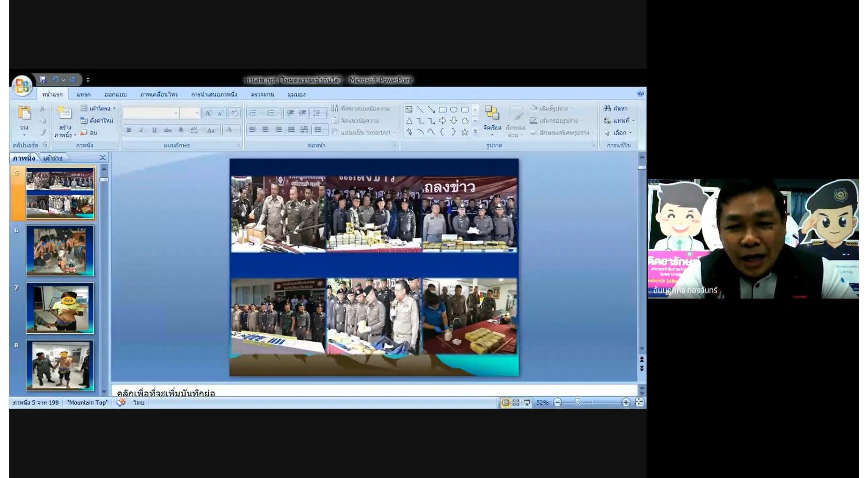The width and height of the screenshot is (868, 478).
Task: Start slide show view from status bar
Action: point(527,402)
